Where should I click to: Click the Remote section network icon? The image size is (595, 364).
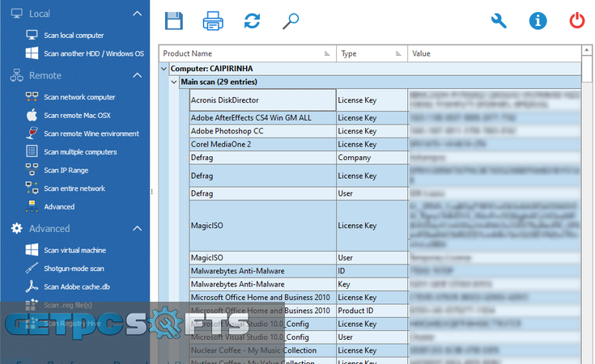point(17,75)
